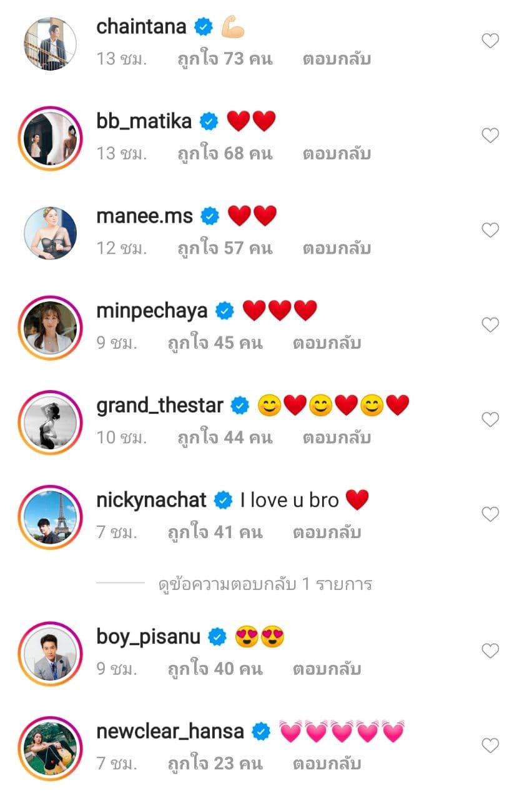Screen dimensions: 532x800
Task: Reply to newclear_hansa's comment
Action: pos(327,764)
